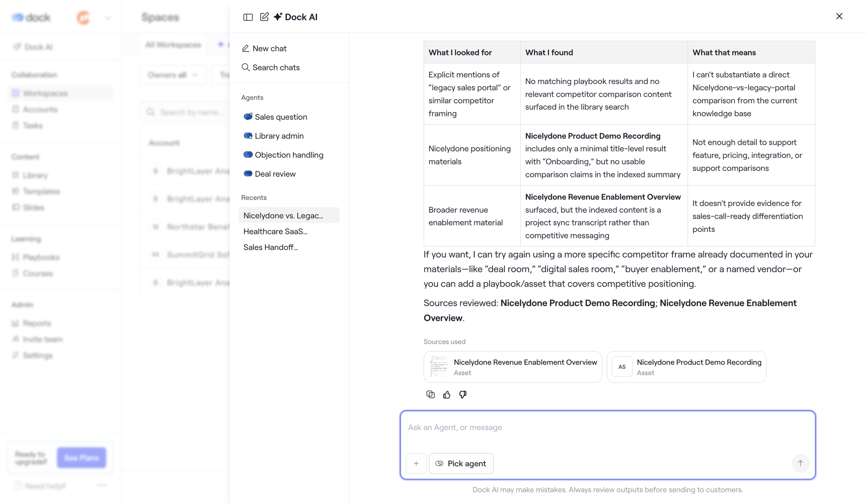The width and height of the screenshot is (867, 504).
Task: Click the Objection handling agent avatar icon
Action: [248, 155]
